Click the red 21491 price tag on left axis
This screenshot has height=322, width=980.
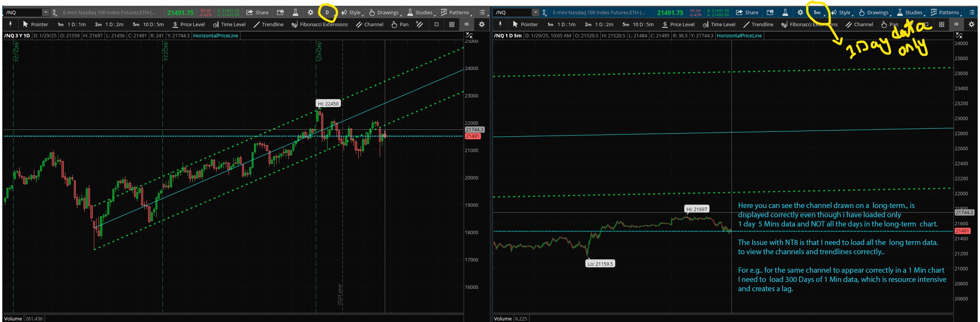tap(473, 136)
